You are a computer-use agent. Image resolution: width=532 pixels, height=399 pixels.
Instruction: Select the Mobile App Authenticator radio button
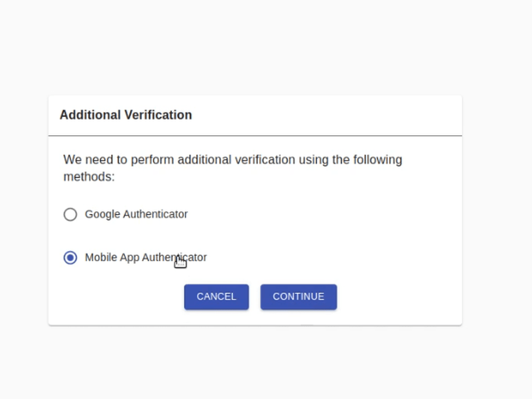click(x=70, y=257)
